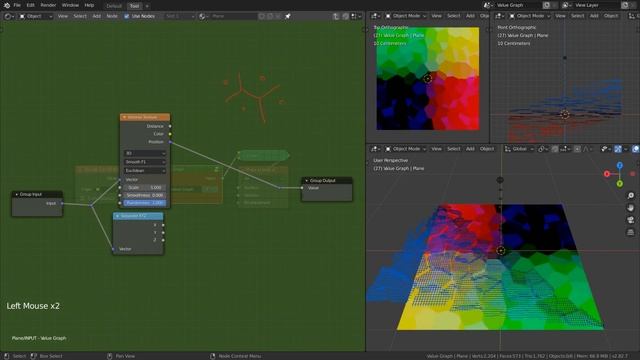Open node editor Add menu
The height and width of the screenshot is (360, 640).
(x=96, y=16)
